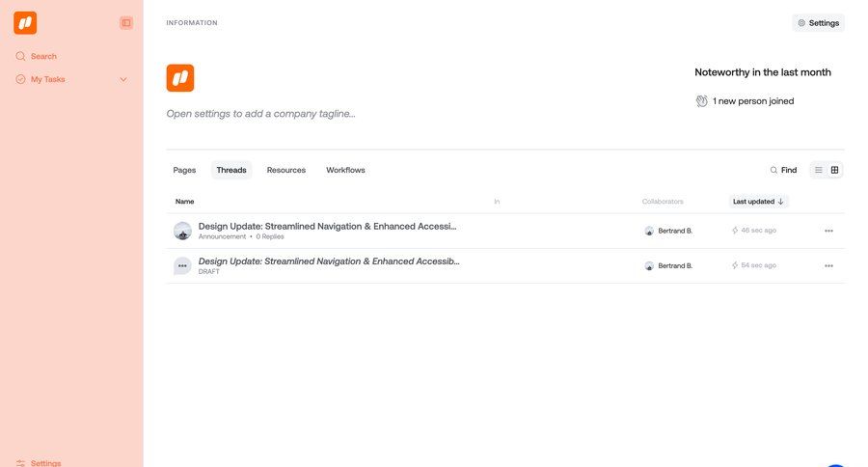Open more options for the DRAFT thread

[x=828, y=265]
